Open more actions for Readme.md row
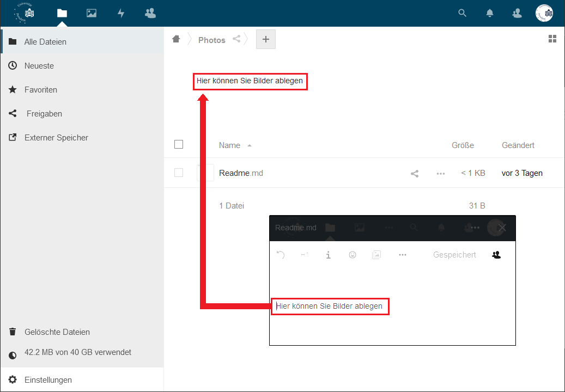 click(441, 174)
